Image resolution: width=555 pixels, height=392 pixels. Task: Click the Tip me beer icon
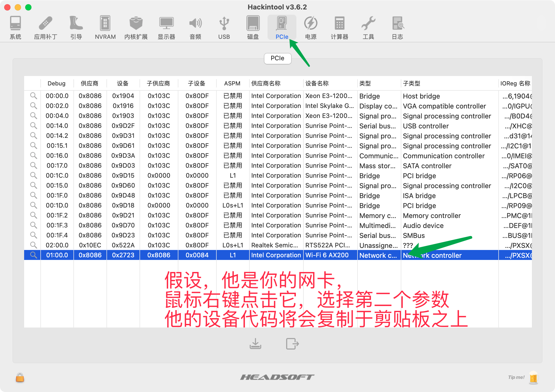click(533, 378)
